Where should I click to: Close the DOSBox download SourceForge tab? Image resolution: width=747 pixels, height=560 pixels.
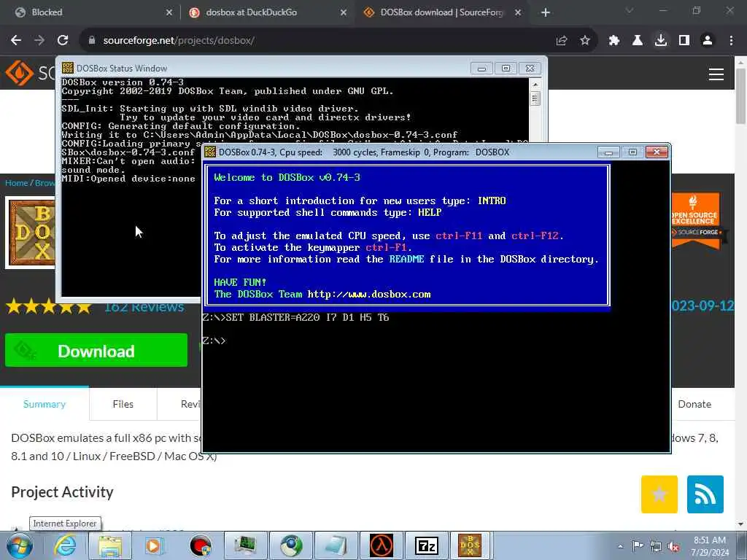click(x=518, y=12)
